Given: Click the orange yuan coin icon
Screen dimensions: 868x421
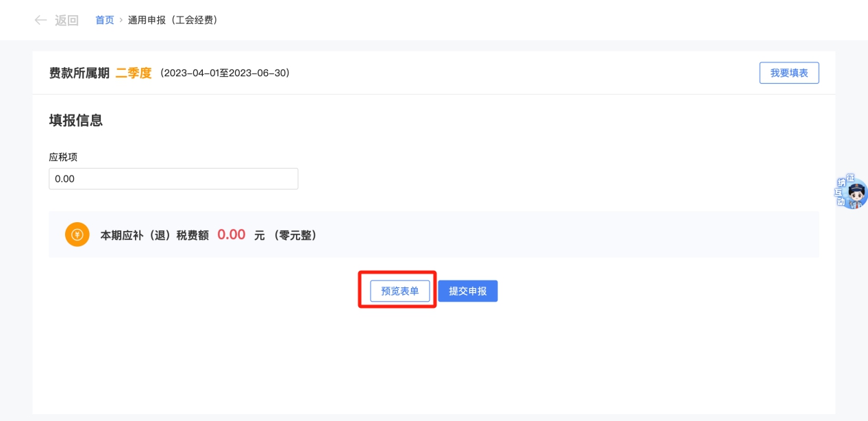Looking at the screenshot, I should [77, 235].
